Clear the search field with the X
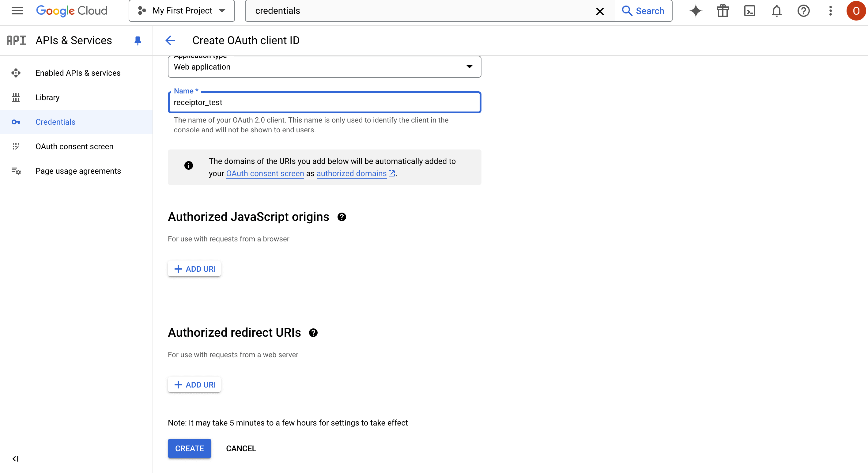Screen dimensions: 868x473 coord(600,11)
